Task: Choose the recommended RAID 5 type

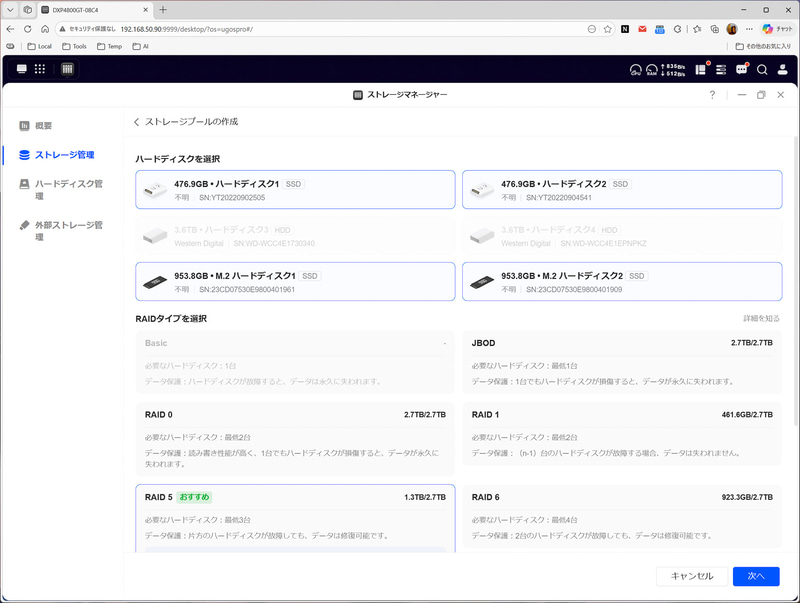Action: pos(295,518)
